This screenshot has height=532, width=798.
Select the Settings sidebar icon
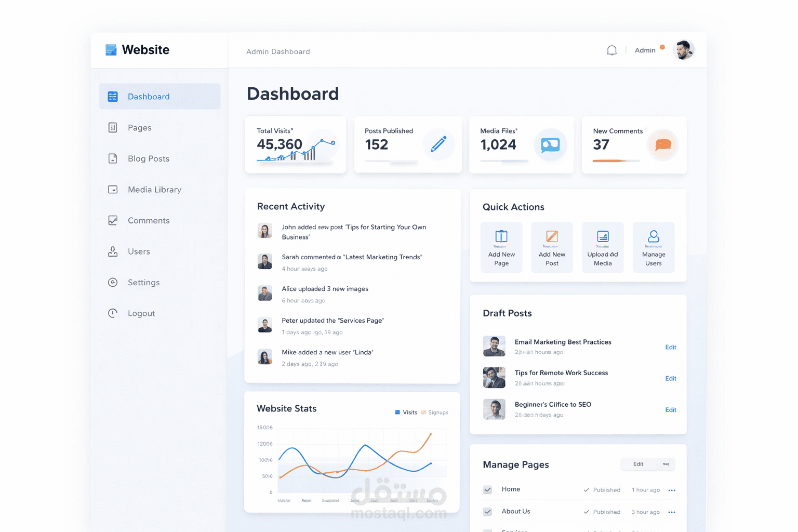pos(113,282)
